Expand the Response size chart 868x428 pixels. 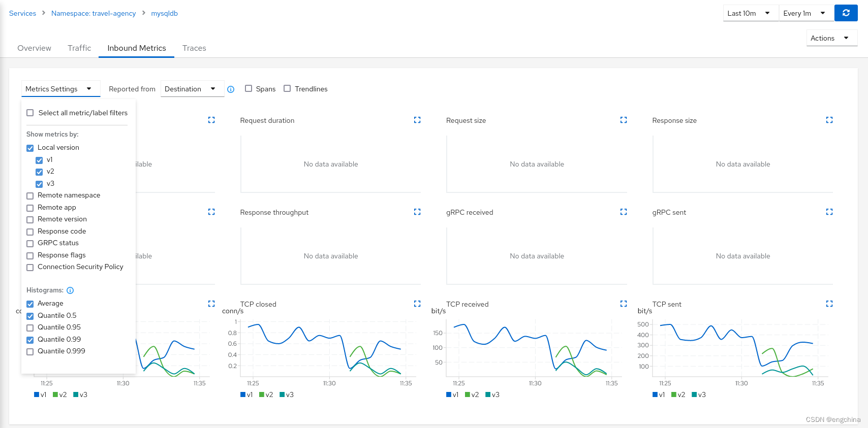click(829, 120)
